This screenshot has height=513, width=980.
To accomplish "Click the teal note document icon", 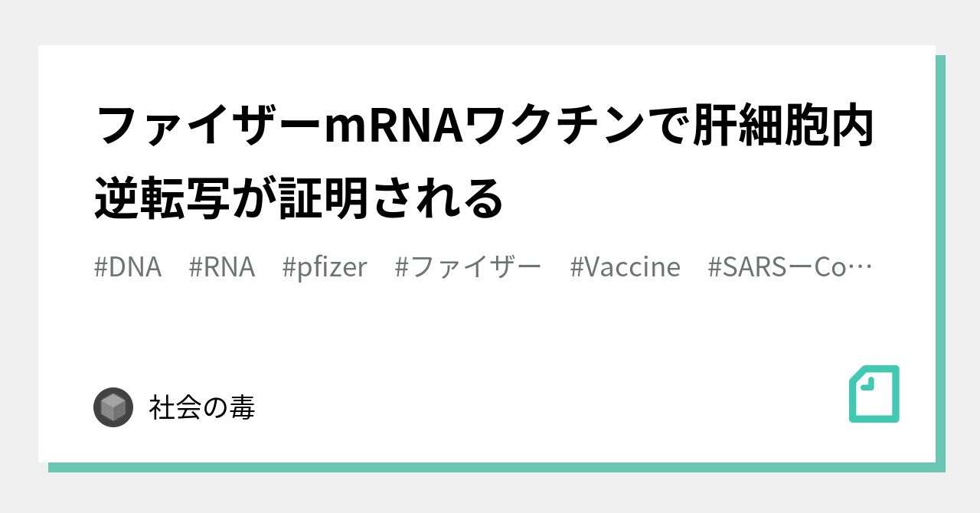I will point(874,394).
